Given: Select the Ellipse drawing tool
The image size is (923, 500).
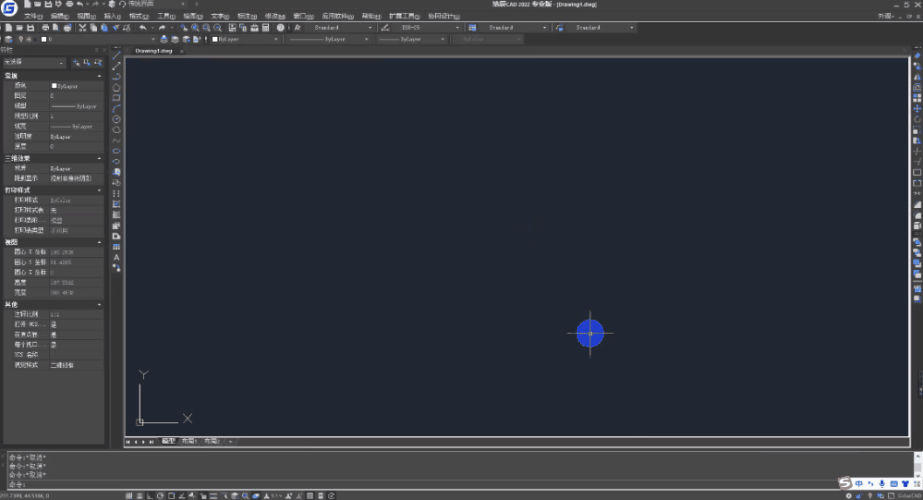Looking at the screenshot, I should tap(116, 151).
